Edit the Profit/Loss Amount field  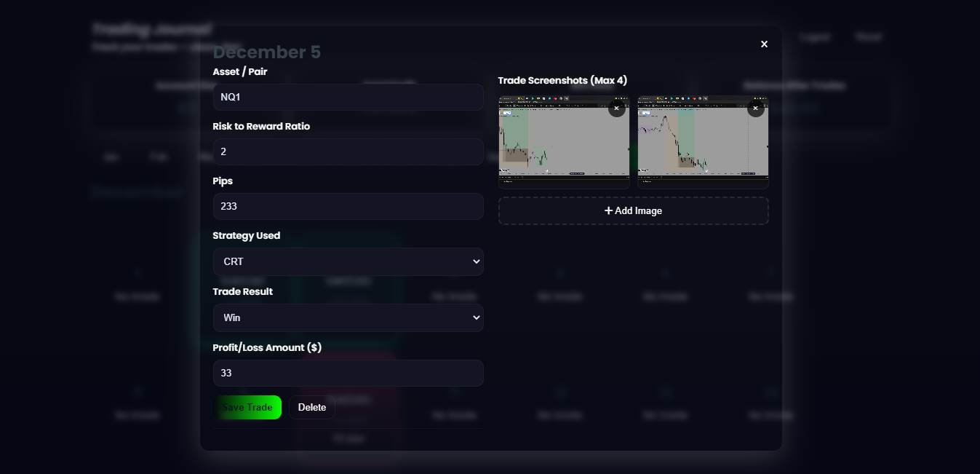[x=348, y=373]
